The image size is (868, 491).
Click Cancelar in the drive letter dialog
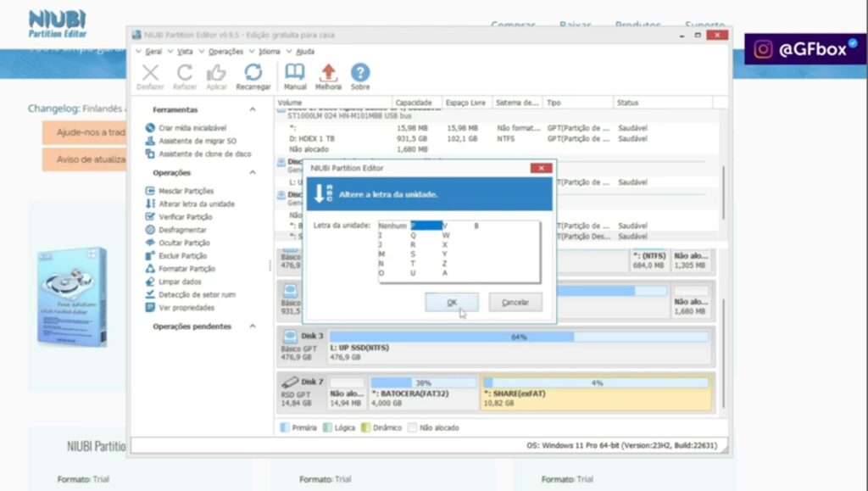pos(515,302)
